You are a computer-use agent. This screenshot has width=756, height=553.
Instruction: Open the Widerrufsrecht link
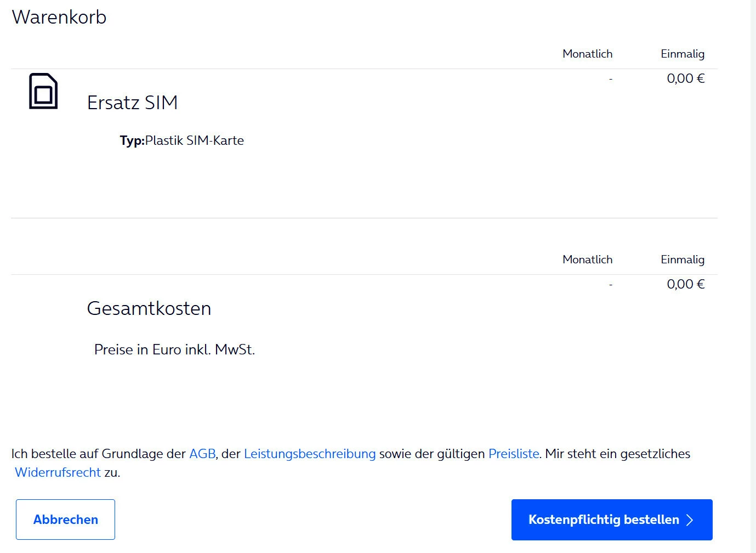pyautogui.click(x=58, y=472)
